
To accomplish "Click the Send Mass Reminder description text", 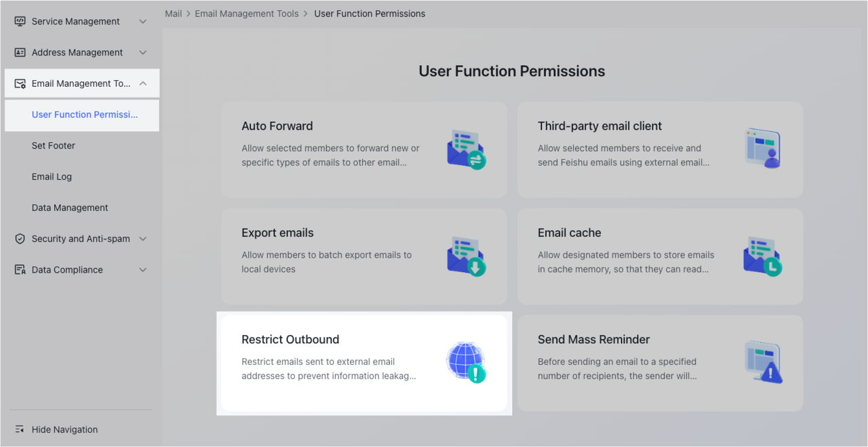I will tap(617, 369).
